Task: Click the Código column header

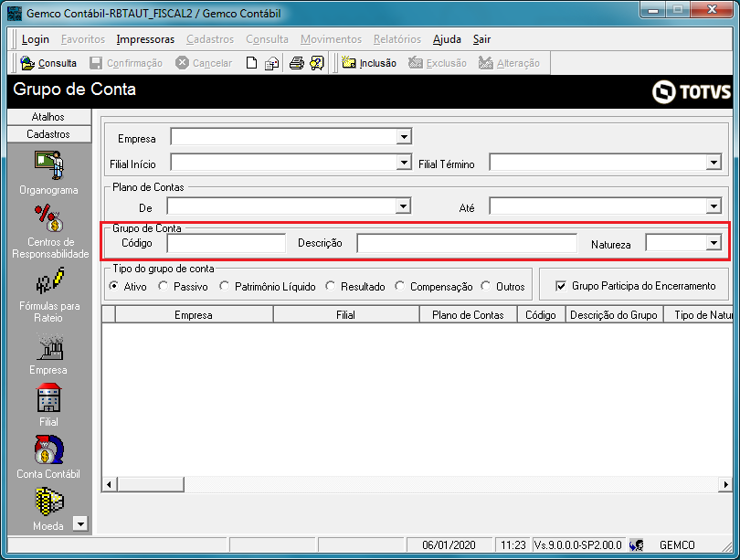Action: coord(542,314)
